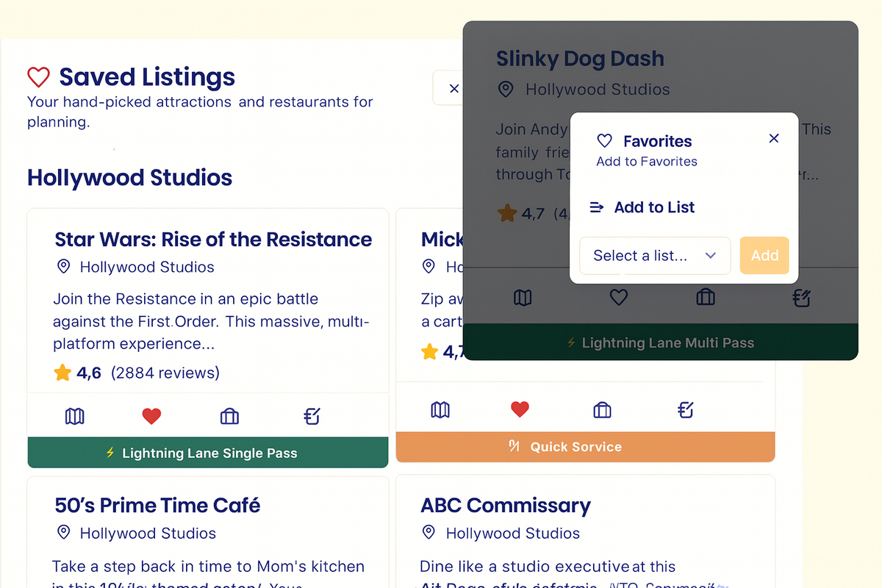The height and width of the screenshot is (588, 882).
Task: Click Hollywood Studios under ABC Commissary
Action: [x=513, y=534]
